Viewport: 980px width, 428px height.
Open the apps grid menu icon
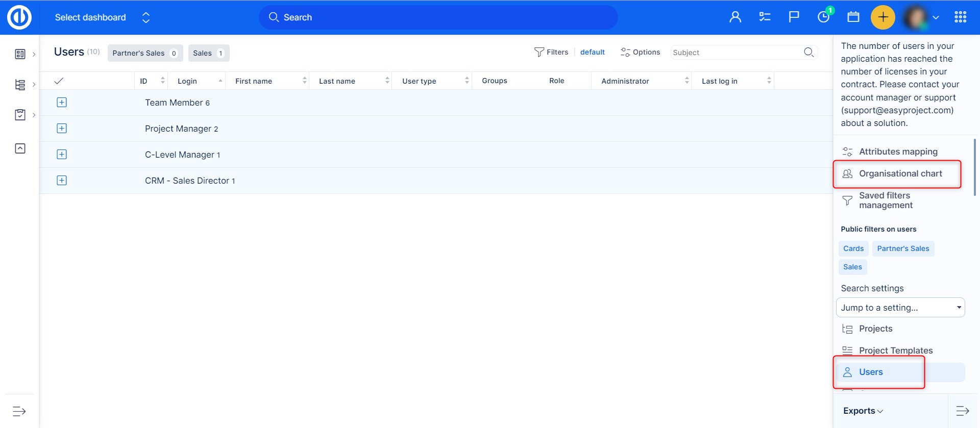point(960,17)
